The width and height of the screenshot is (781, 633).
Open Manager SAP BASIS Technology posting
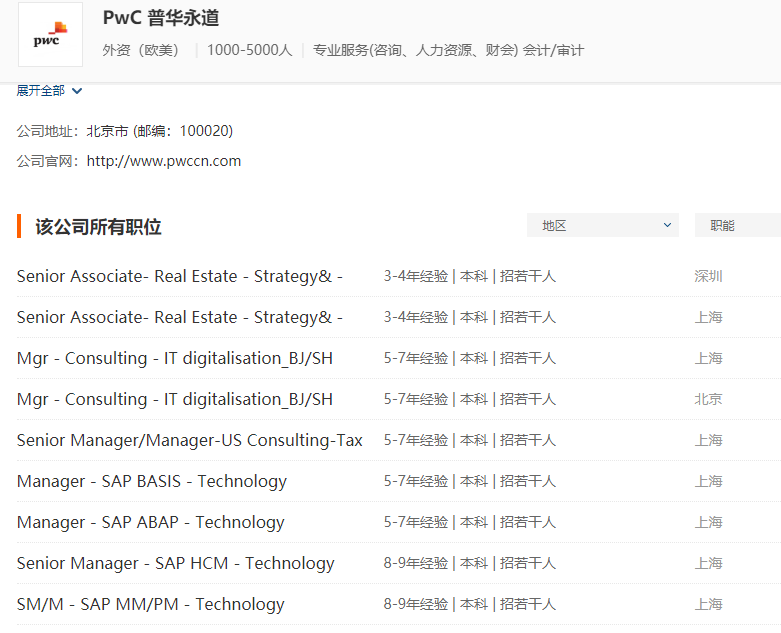click(152, 482)
